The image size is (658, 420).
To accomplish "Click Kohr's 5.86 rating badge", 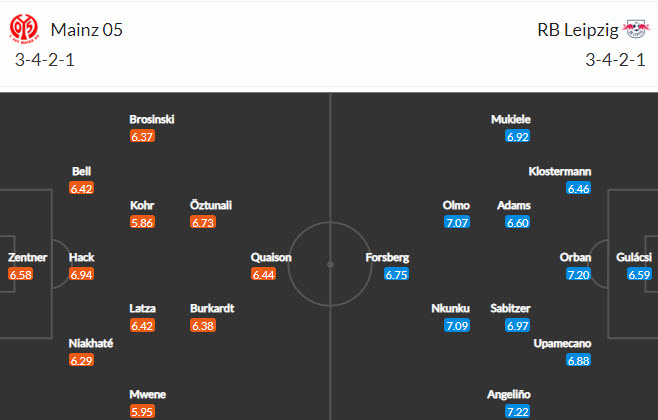I will pyautogui.click(x=142, y=222).
